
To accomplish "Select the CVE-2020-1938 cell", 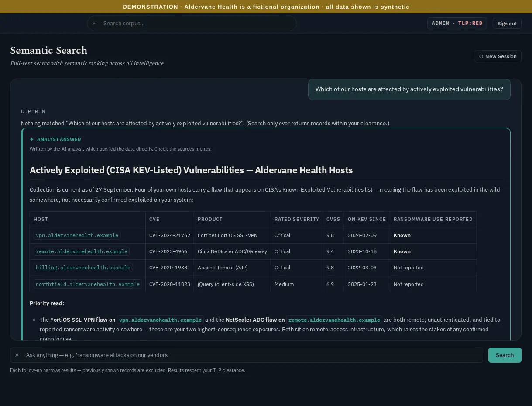I will point(170,268).
